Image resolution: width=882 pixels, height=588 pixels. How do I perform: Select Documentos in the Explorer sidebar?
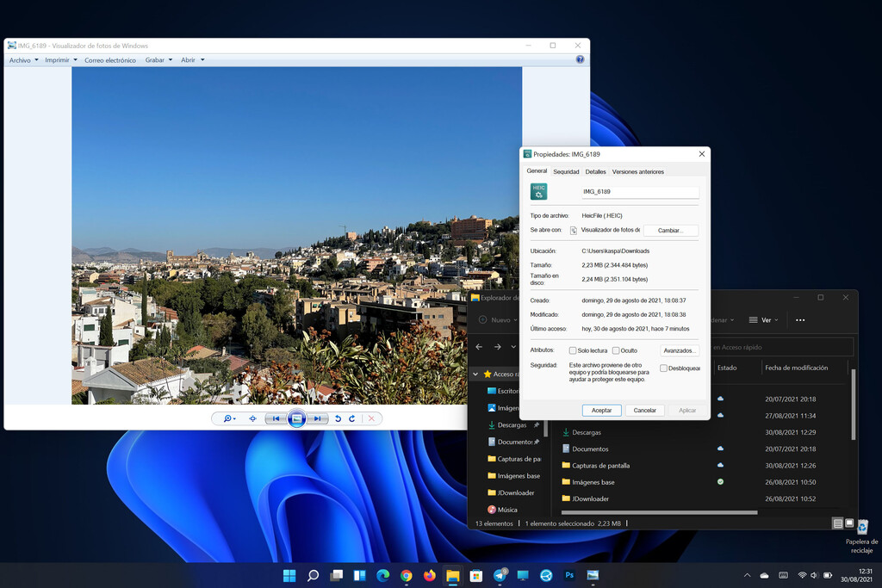[x=513, y=442]
